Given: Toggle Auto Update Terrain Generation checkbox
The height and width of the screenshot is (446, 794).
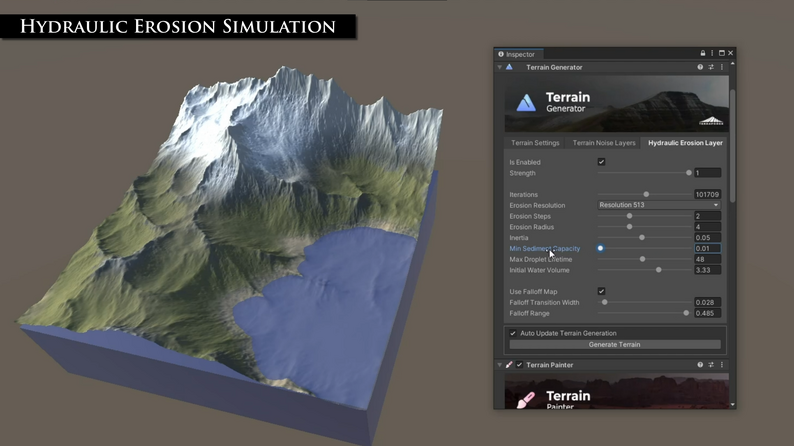Looking at the screenshot, I should point(513,333).
